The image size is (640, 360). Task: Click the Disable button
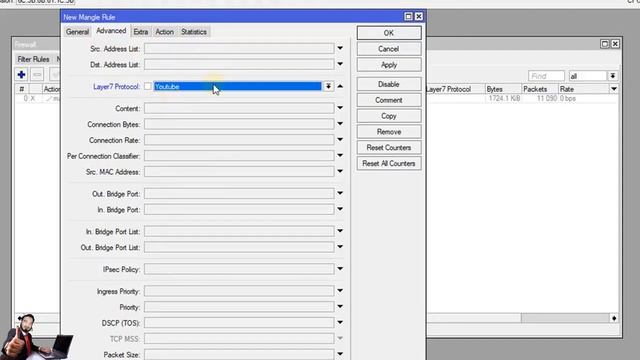389,84
